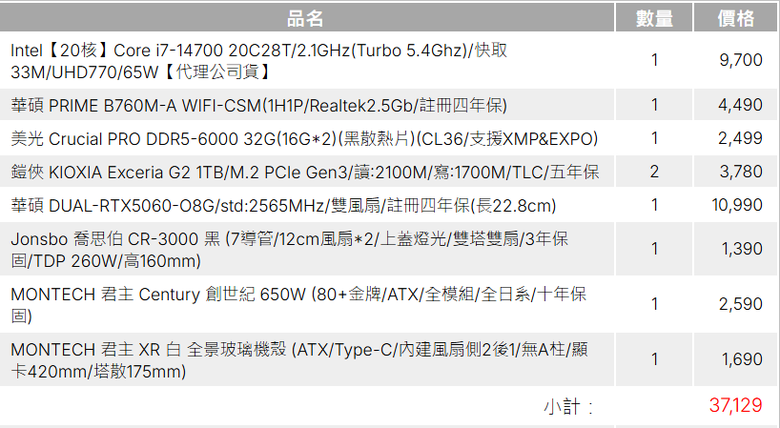Click the 10,990 price of RTX5060

737,205
